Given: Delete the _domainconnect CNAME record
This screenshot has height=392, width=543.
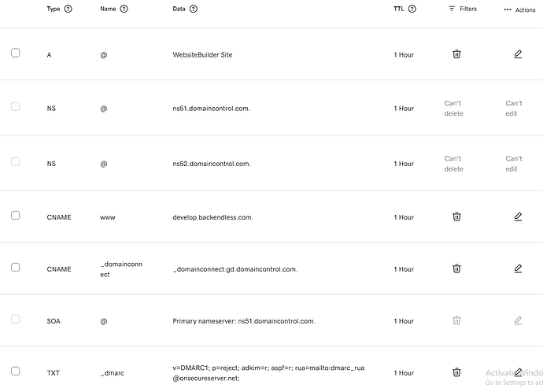Looking at the screenshot, I should pos(456,268).
